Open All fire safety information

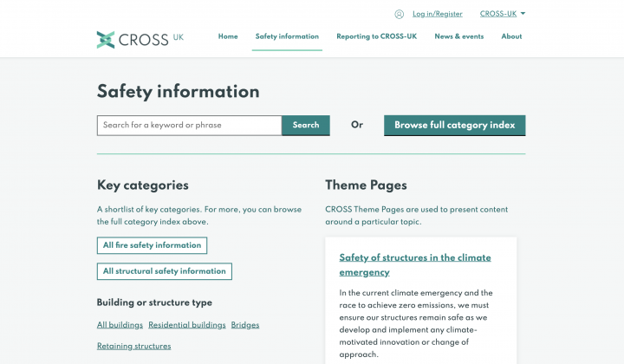pos(152,245)
